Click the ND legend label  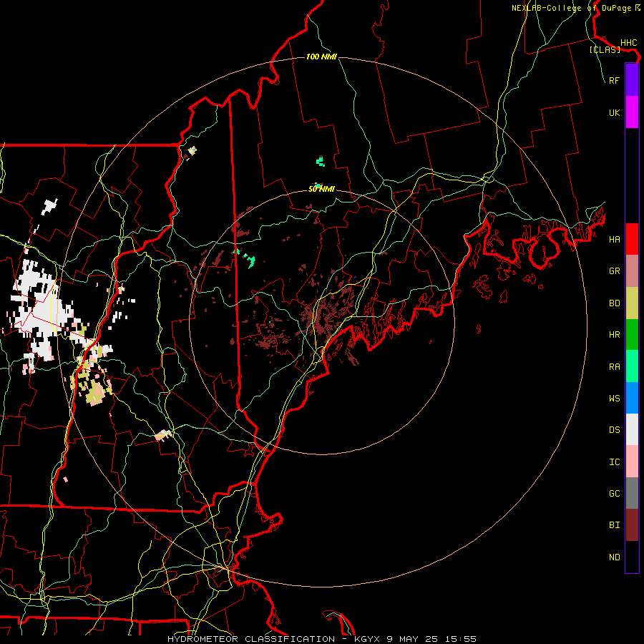(x=614, y=557)
